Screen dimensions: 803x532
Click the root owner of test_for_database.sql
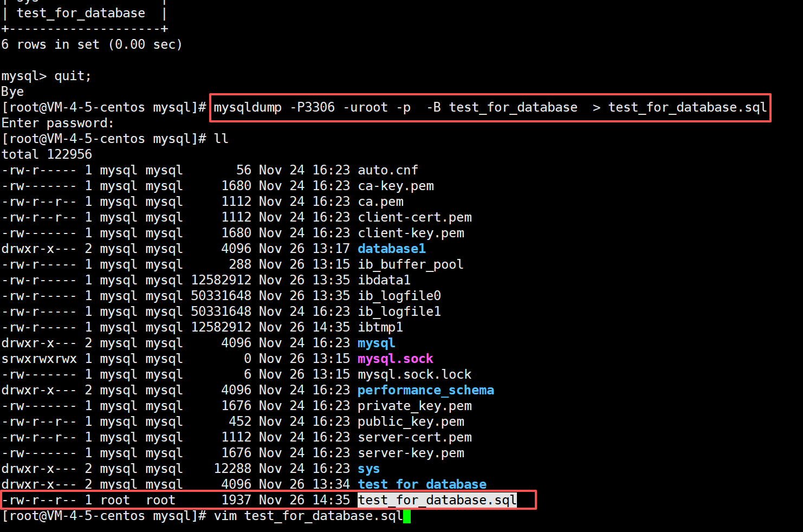coord(115,500)
